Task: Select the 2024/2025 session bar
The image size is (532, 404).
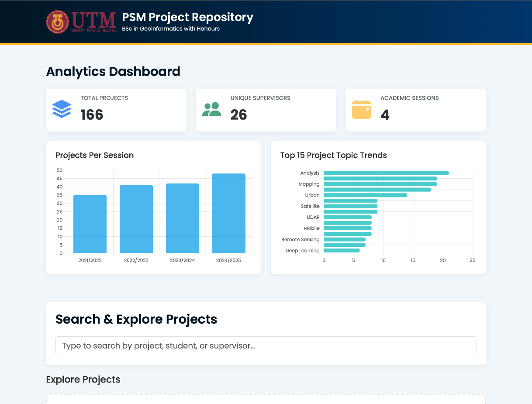Action: tap(228, 213)
